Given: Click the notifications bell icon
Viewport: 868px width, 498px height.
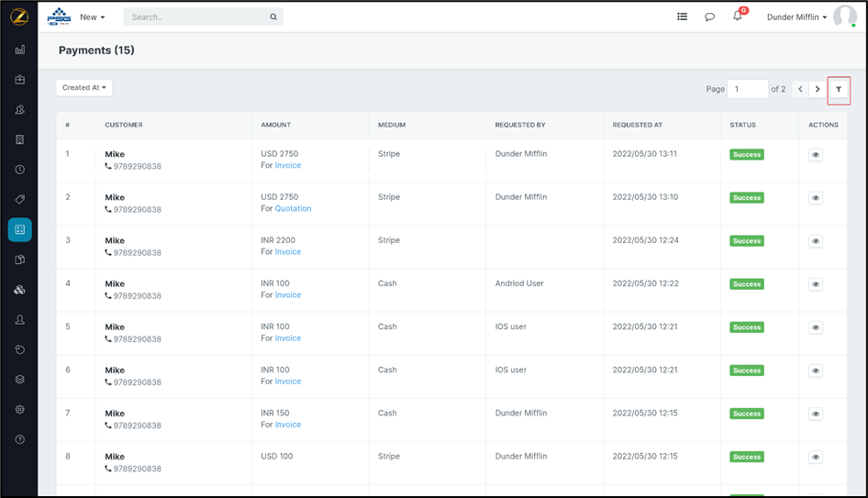Looking at the screenshot, I should (738, 17).
